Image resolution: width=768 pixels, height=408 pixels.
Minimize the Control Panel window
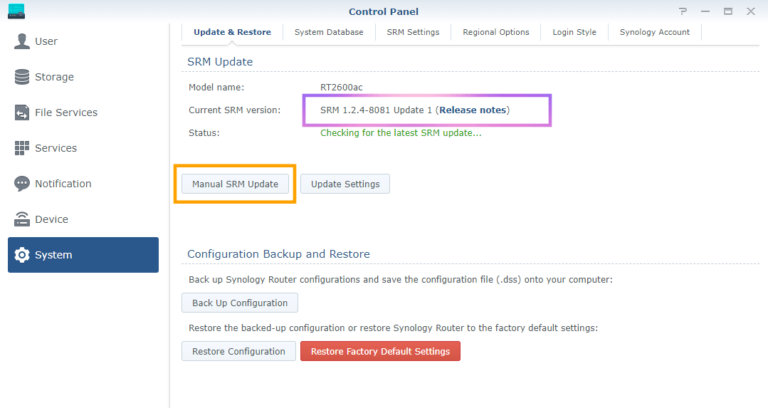[705, 11]
